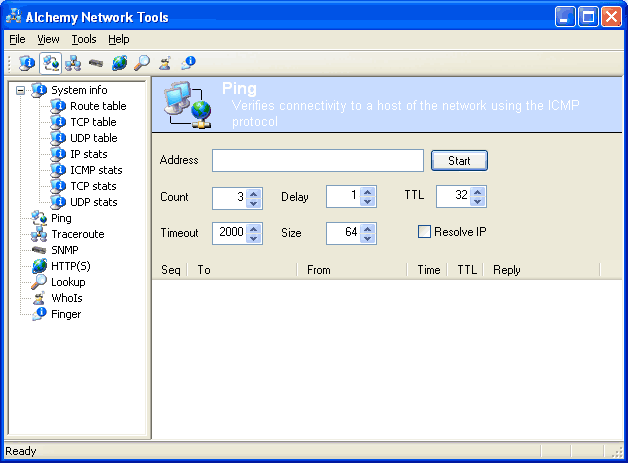Image resolution: width=628 pixels, height=463 pixels.
Task: Sort results by Time column
Action: [x=428, y=270]
